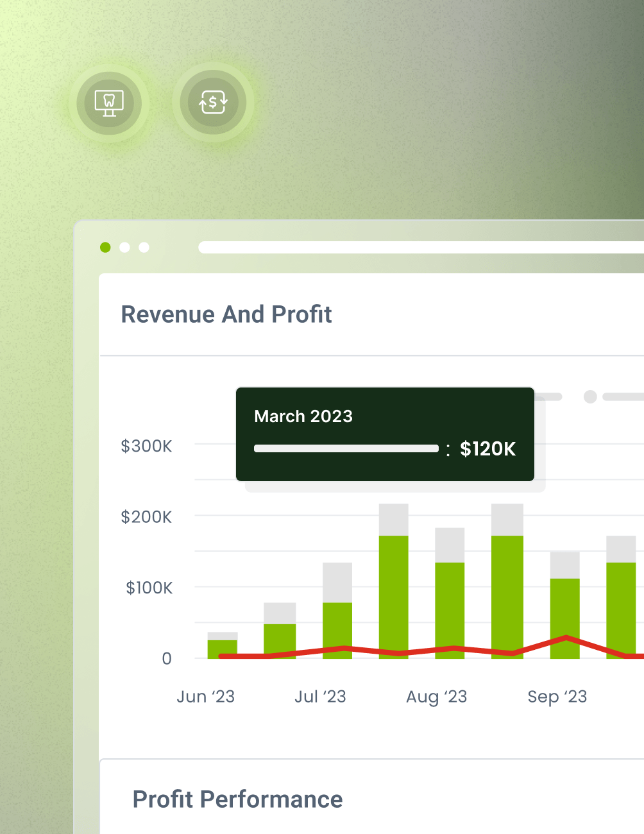
Task: Click the green dot in the window controls
Action: click(x=105, y=248)
